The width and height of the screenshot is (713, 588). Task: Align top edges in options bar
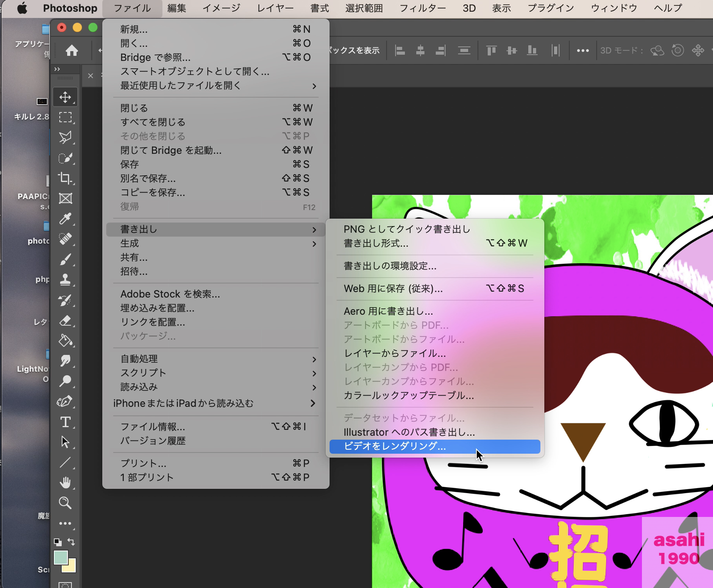491,50
